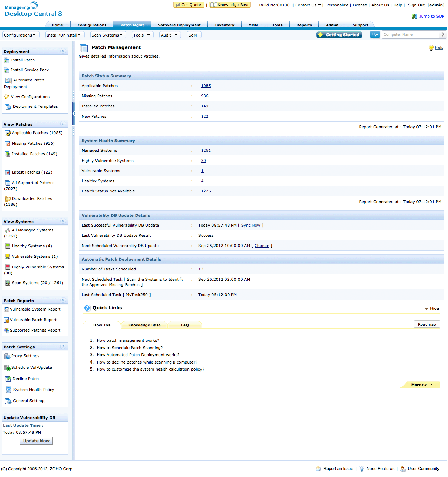Click the Update Now button
This screenshot has width=448, height=477.
coord(36,440)
